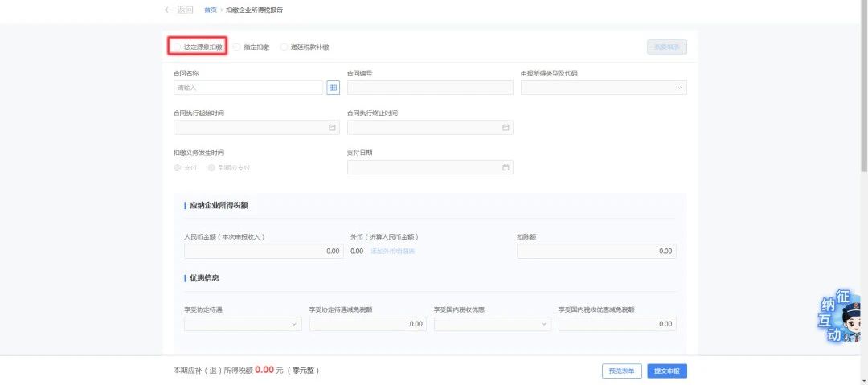Open calendar for 合同执行终止时间
The image size is (868, 385).
click(x=506, y=128)
